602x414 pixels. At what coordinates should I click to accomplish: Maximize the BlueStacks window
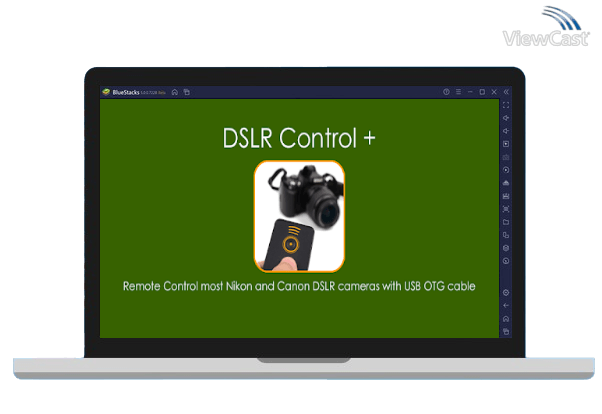[482, 92]
